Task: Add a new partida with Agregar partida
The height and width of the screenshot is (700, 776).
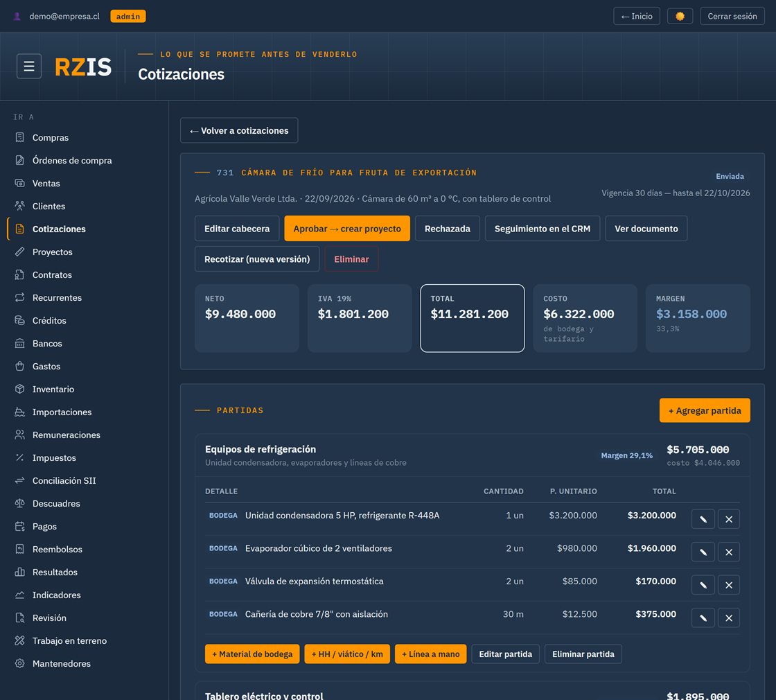Action: coord(705,410)
